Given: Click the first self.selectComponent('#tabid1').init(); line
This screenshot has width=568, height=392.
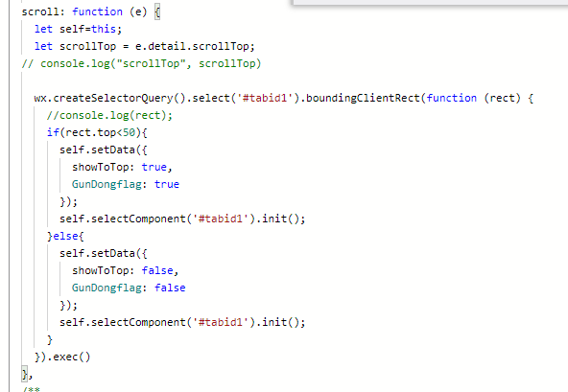Looking at the screenshot, I should pyautogui.click(x=182, y=219).
